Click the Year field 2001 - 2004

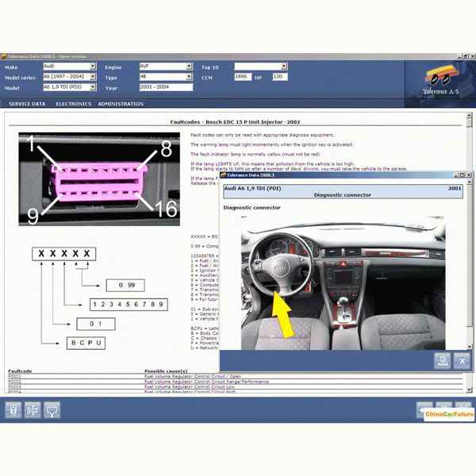pyautogui.click(x=166, y=87)
